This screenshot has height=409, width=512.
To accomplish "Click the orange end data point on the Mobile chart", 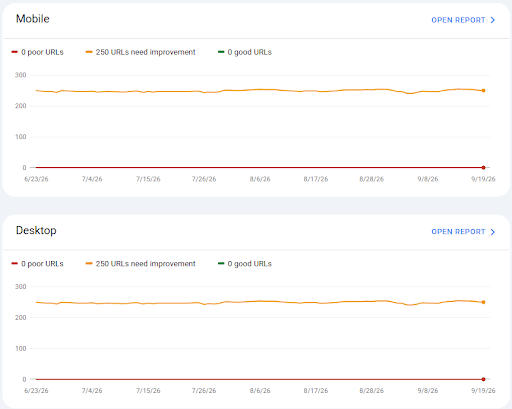I will tap(483, 90).
